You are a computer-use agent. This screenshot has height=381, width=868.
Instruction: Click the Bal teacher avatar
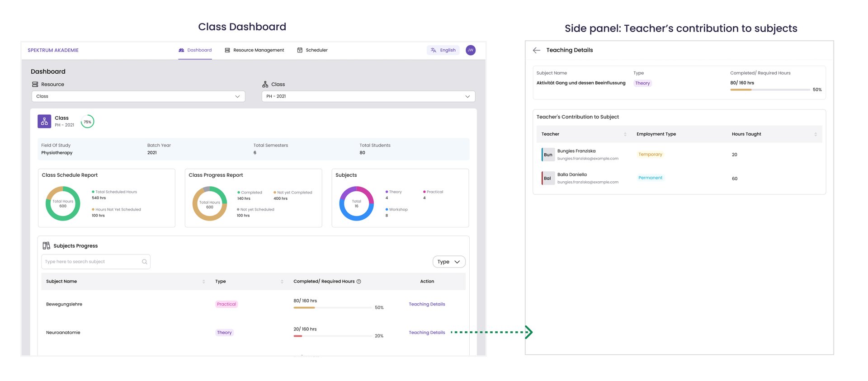(548, 178)
